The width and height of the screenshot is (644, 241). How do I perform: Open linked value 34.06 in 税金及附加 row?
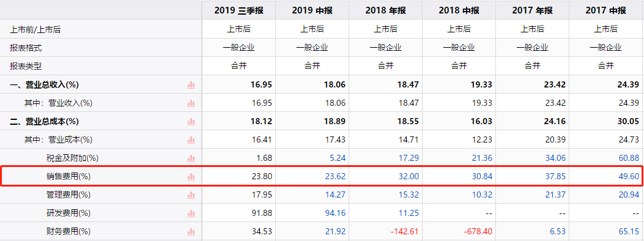point(555,158)
